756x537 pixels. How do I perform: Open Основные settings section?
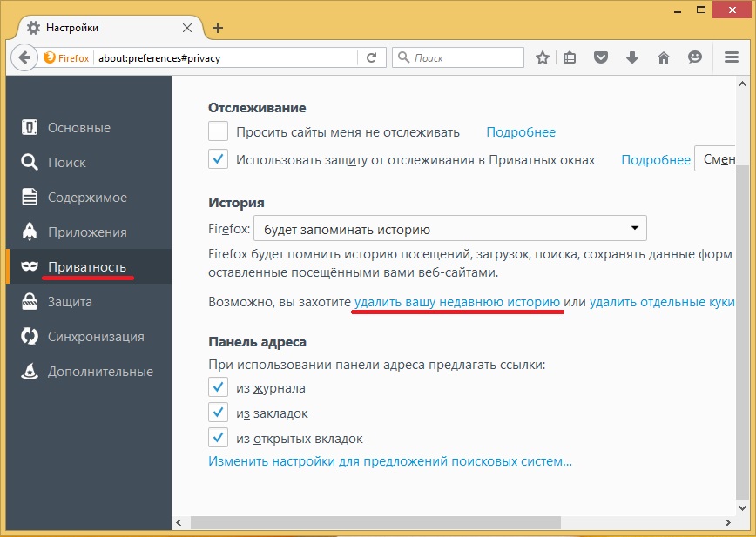tap(89, 128)
